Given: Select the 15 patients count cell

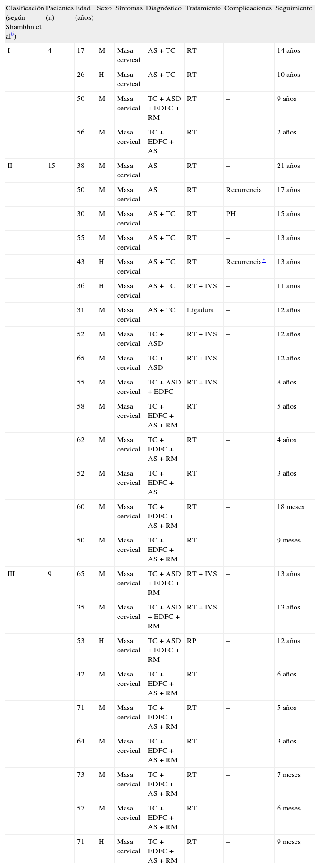Looking at the screenshot, I should click(x=51, y=166).
